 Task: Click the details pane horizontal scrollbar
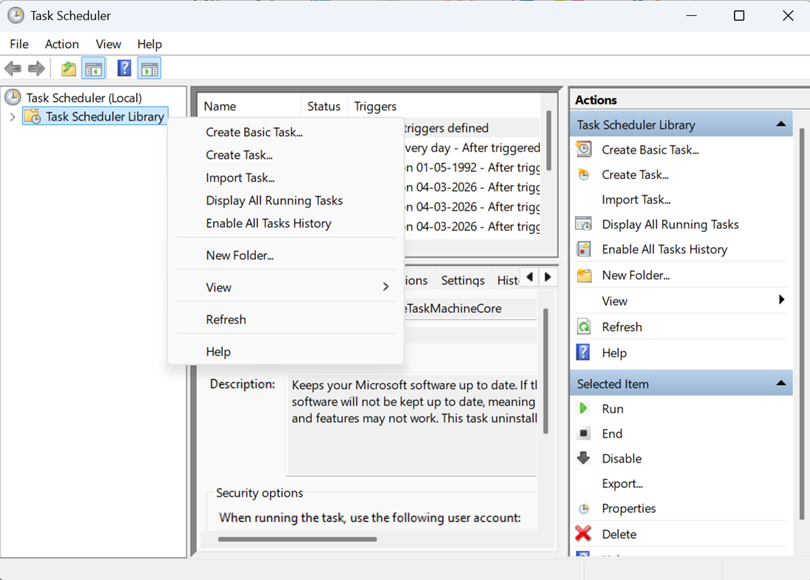(x=297, y=539)
